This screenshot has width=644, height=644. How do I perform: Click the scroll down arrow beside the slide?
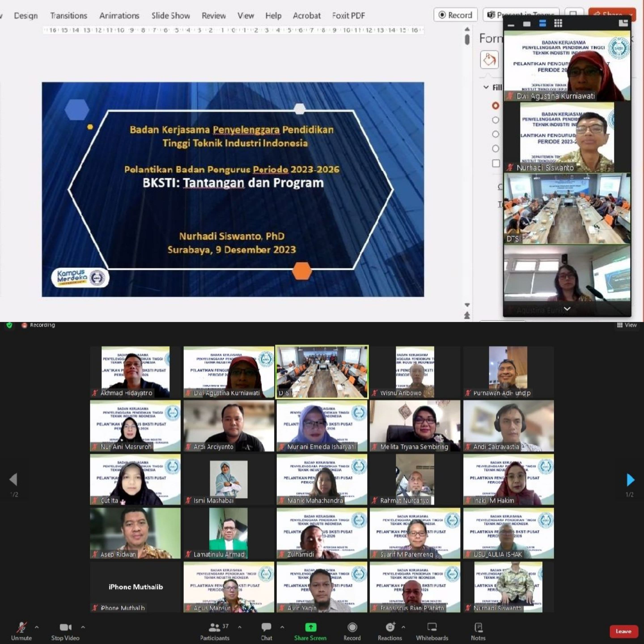467,305
